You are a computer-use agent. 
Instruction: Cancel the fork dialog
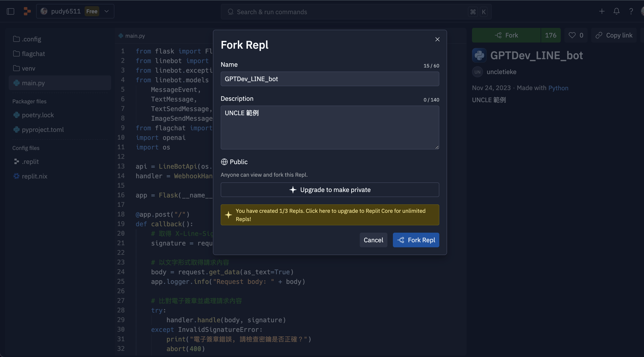pyautogui.click(x=373, y=240)
